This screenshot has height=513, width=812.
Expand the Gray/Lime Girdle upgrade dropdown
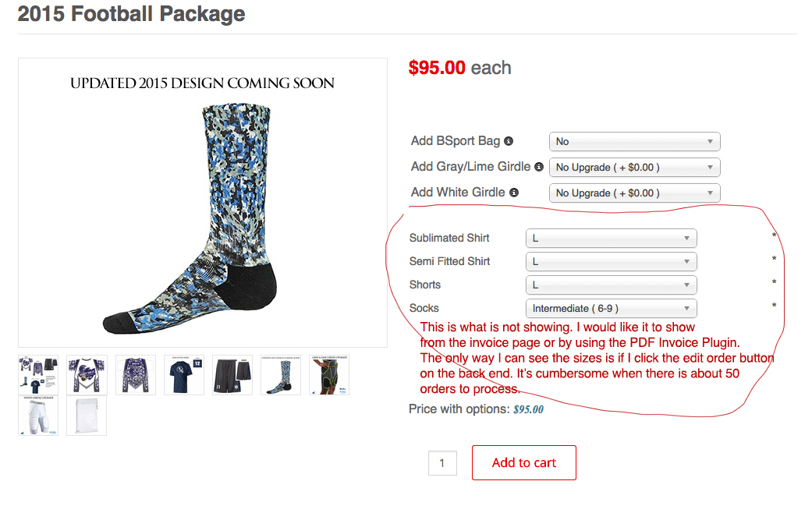(x=634, y=168)
